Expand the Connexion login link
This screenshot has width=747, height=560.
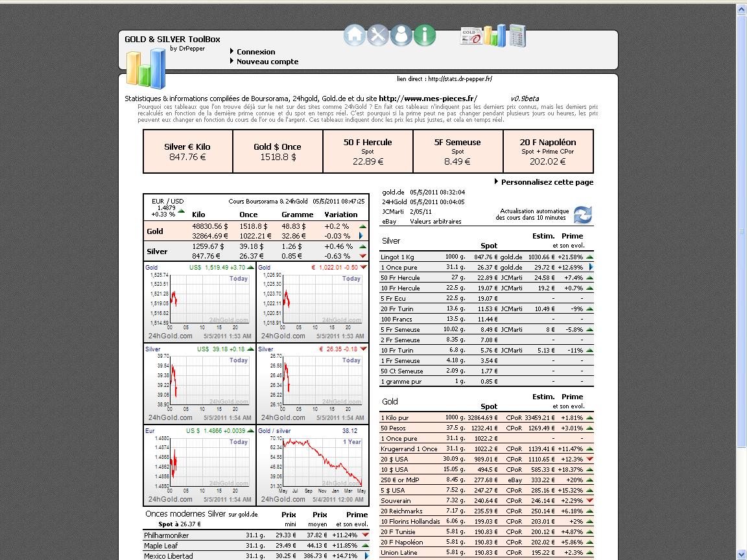point(255,52)
